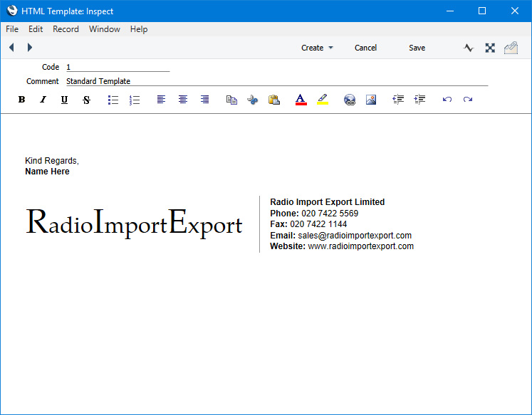Click the www.radioimportexport.com website text
Screen dimensions: 532x415
tap(361, 246)
